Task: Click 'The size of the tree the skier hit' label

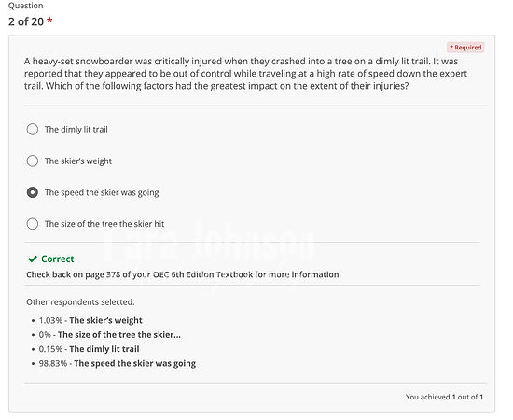Action: [104, 224]
